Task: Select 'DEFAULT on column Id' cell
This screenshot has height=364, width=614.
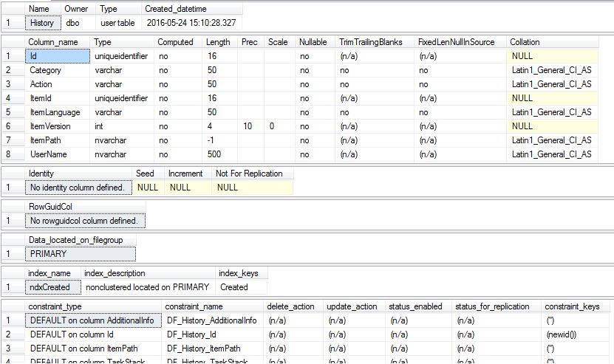Action: click(94, 335)
